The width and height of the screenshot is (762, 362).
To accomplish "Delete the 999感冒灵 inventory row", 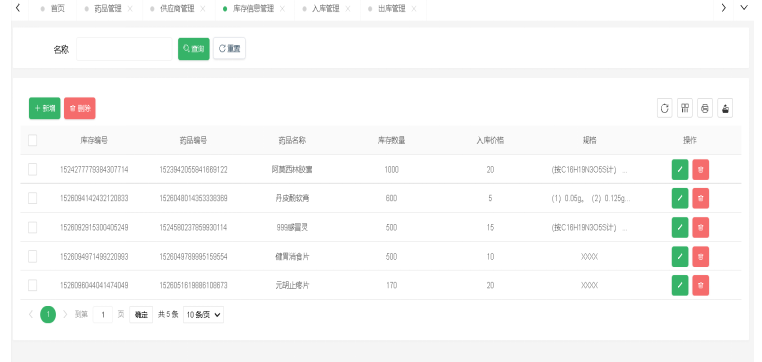I will [x=701, y=227].
